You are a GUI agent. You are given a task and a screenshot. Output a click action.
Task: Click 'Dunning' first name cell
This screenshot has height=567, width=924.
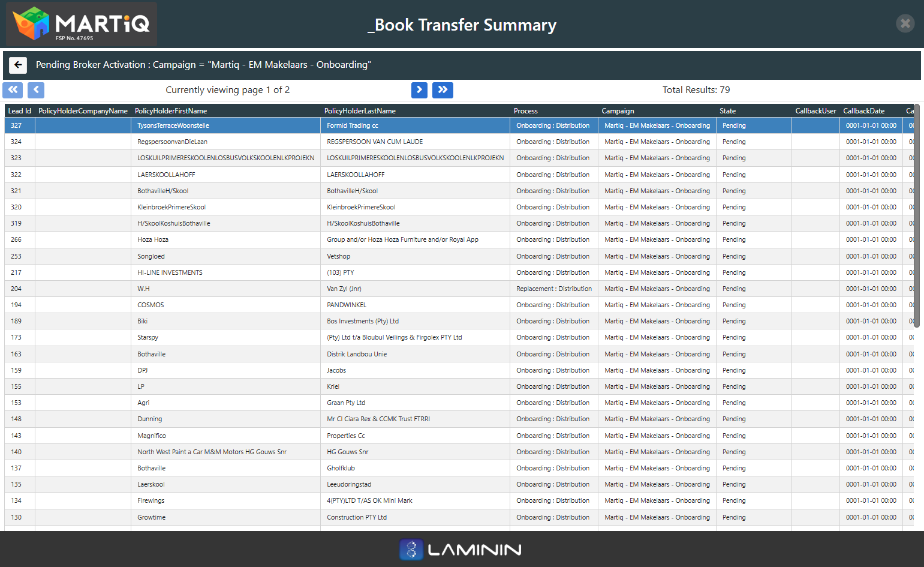click(226, 419)
